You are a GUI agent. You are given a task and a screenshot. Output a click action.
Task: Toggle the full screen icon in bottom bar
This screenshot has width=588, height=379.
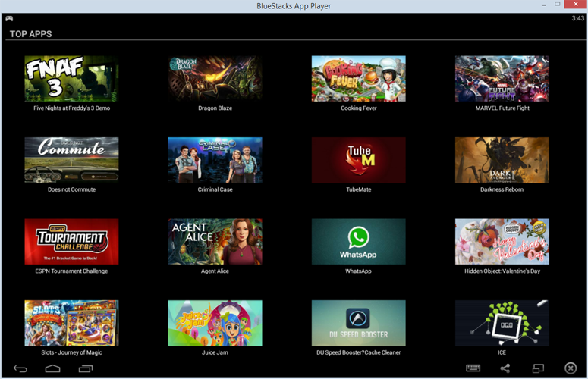pos(538,368)
